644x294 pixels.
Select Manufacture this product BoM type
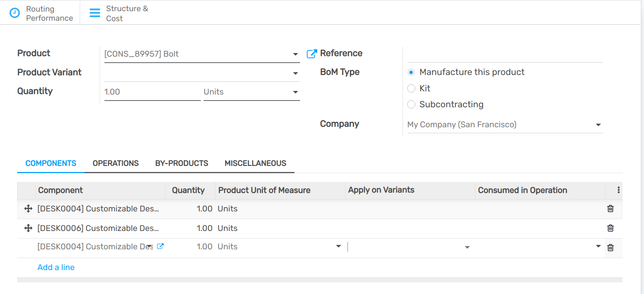pos(411,72)
